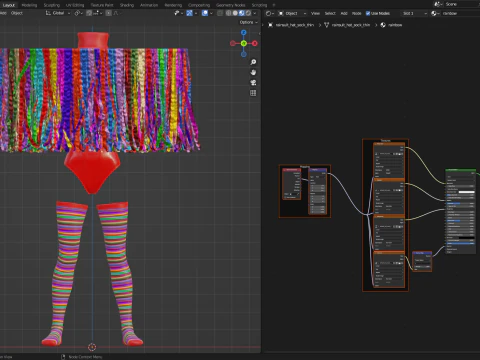Open the Object shader type dropdown
Viewport: 480px width, 360px height.
pyautogui.click(x=292, y=13)
